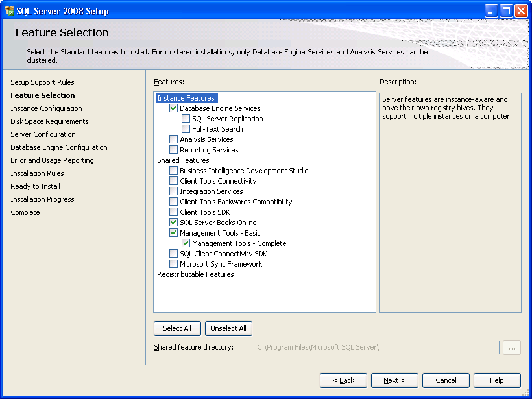Image resolution: width=532 pixels, height=399 pixels.
Task: Check Microsoft Sync Framework option
Action: click(173, 264)
